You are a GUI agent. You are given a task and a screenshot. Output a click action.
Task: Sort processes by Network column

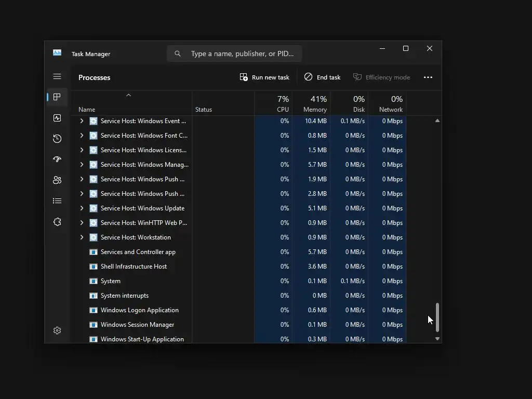(x=387, y=103)
